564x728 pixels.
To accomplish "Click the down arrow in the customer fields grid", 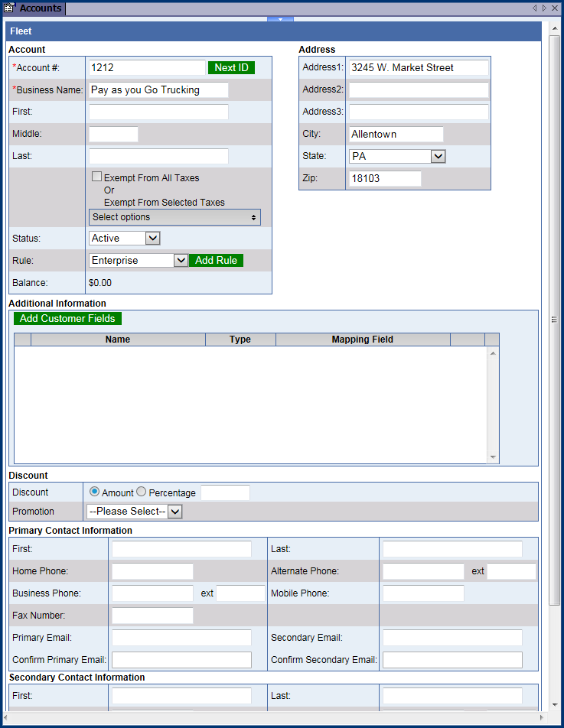I will point(493,457).
